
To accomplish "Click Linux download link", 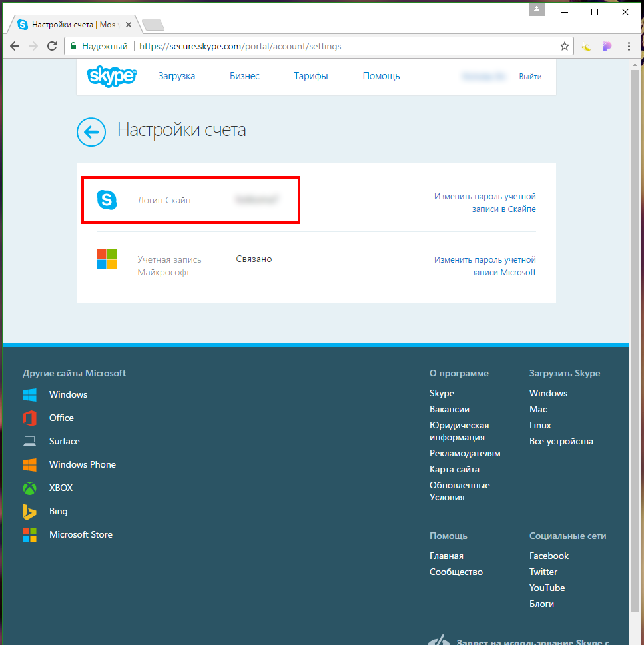I will tap(540, 425).
